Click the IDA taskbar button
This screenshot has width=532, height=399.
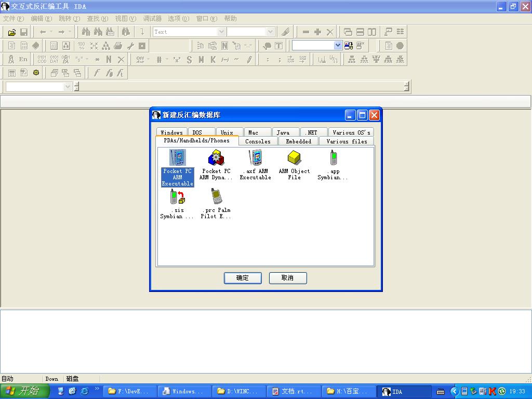pyautogui.click(x=404, y=391)
